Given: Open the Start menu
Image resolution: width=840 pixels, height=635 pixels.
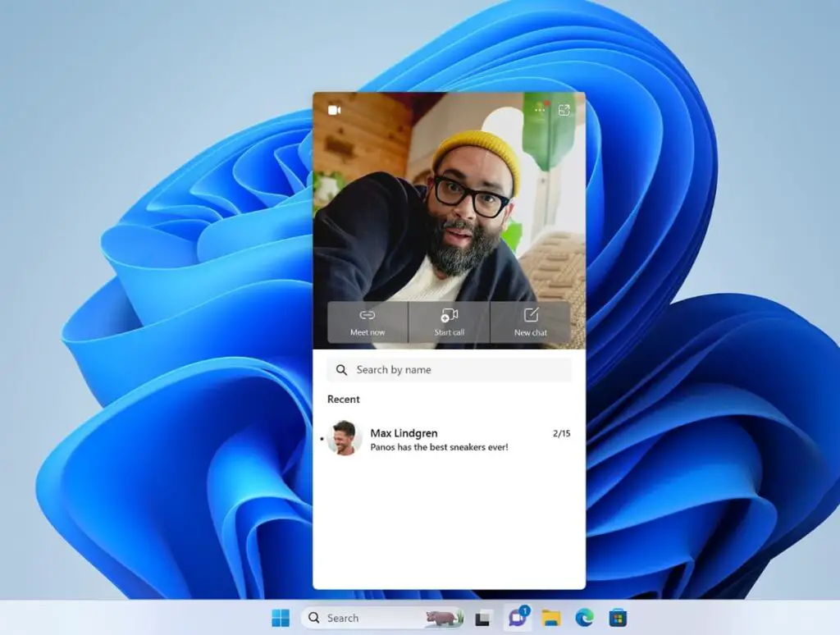Looking at the screenshot, I should (280, 618).
